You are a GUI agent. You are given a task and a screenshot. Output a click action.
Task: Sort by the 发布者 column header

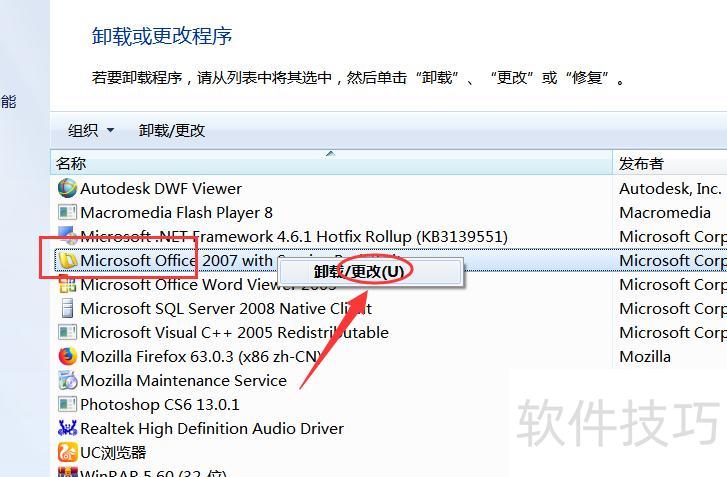(x=670, y=163)
